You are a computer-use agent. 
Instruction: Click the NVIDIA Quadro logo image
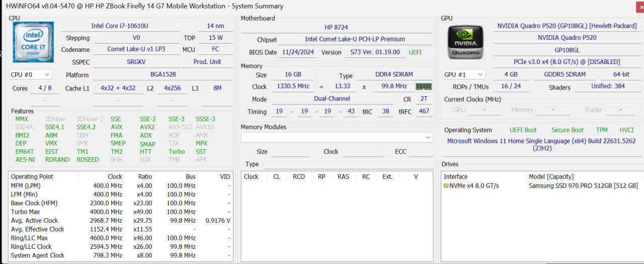(x=466, y=42)
